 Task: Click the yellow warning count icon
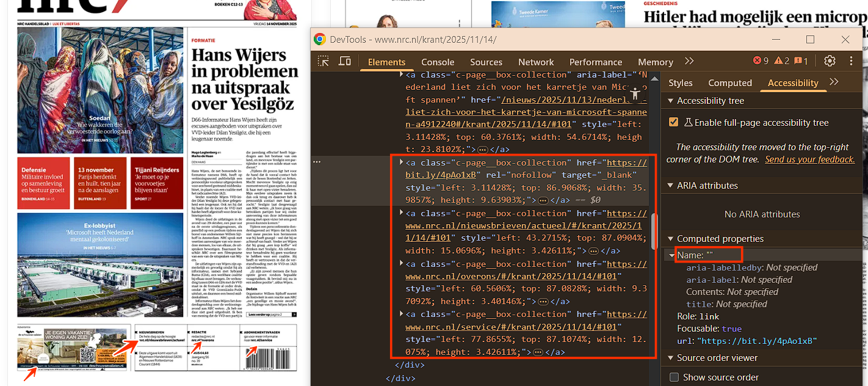(782, 61)
